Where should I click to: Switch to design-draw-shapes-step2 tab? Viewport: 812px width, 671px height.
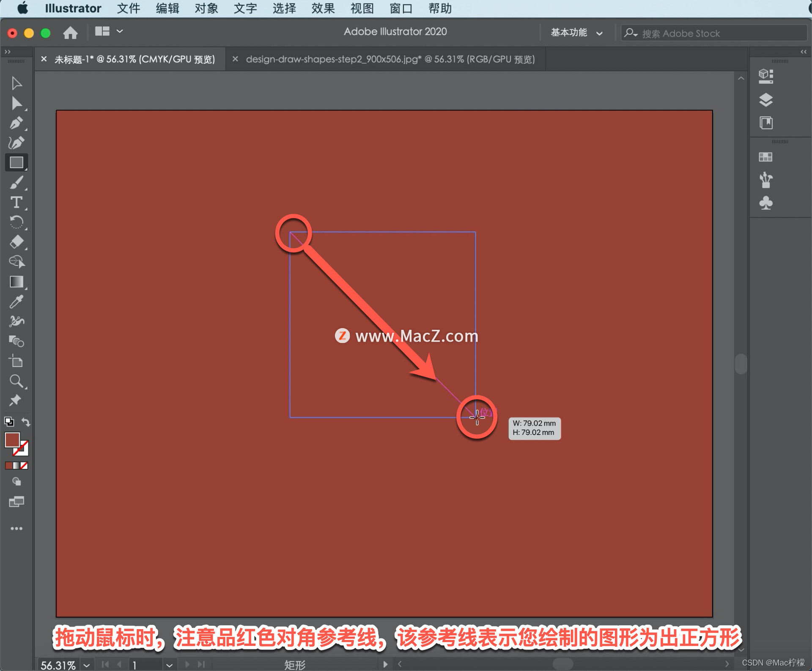390,59
